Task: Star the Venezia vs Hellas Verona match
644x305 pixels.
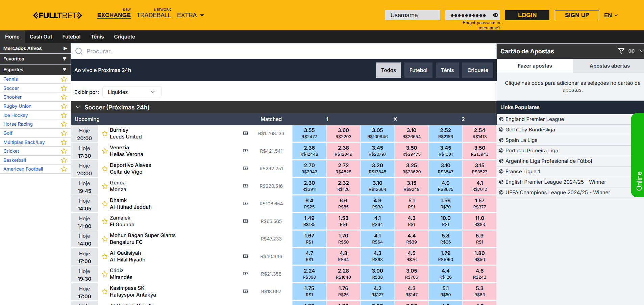Action: click(105, 151)
